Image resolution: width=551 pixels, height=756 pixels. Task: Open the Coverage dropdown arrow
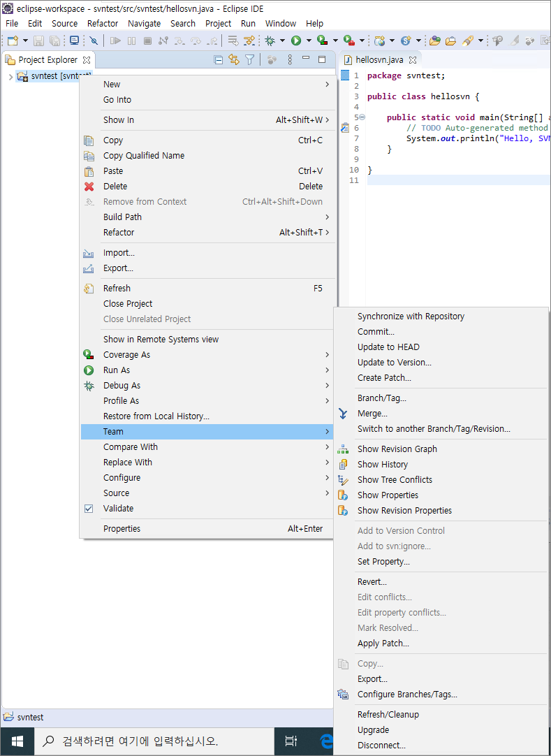tap(335, 41)
